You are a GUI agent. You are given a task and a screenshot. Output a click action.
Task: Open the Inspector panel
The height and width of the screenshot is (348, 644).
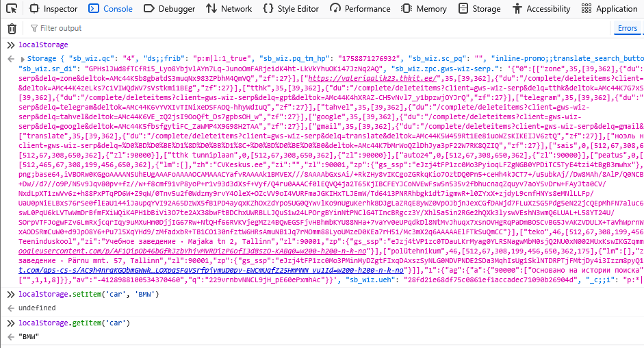click(54, 9)
